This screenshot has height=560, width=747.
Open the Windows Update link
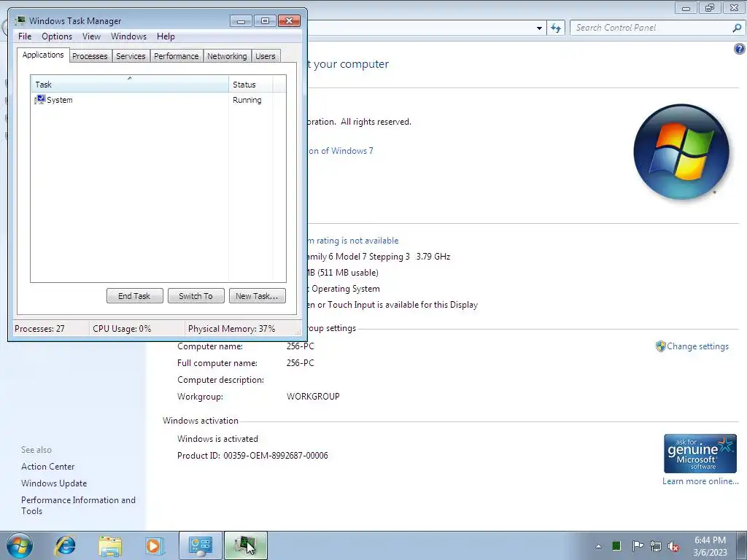click(54, 483)
